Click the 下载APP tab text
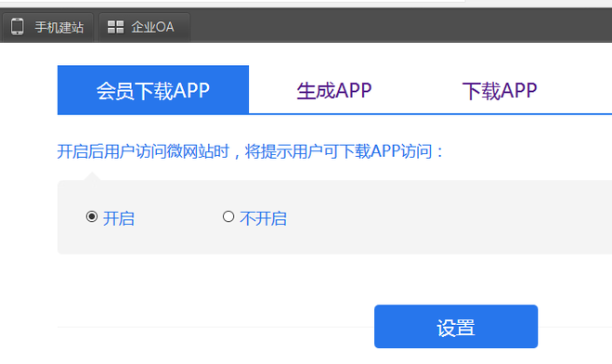This screenshot has width=612, height=364. pyautogui.click(x=500, y=90)
